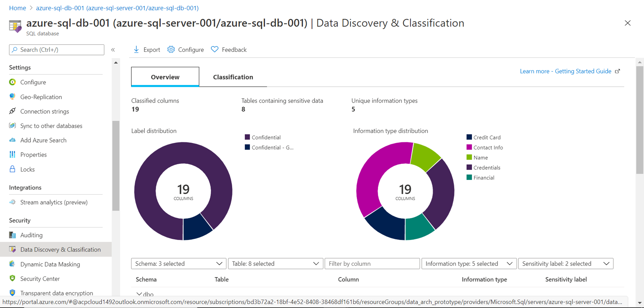Open the Schema: 3 selected dropdown
The height and width of the screenshot is (308, 644).
click(x=179, y=264)
